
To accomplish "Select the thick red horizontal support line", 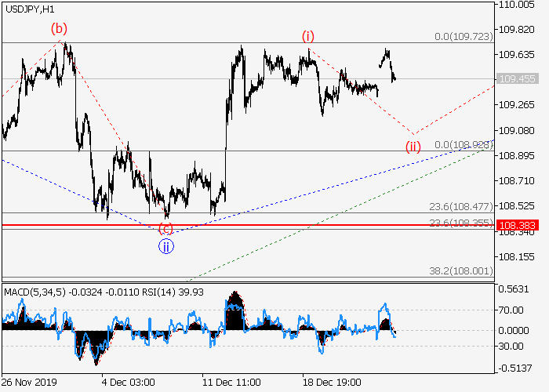I will pos(235,226).
